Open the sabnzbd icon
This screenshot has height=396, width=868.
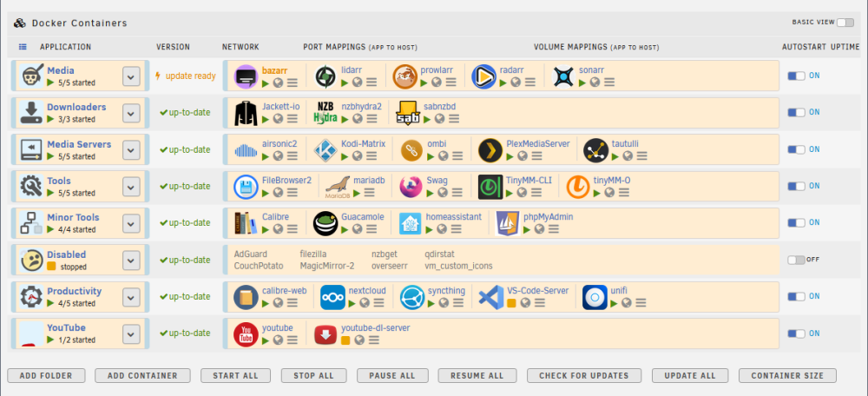click(407, 113)
